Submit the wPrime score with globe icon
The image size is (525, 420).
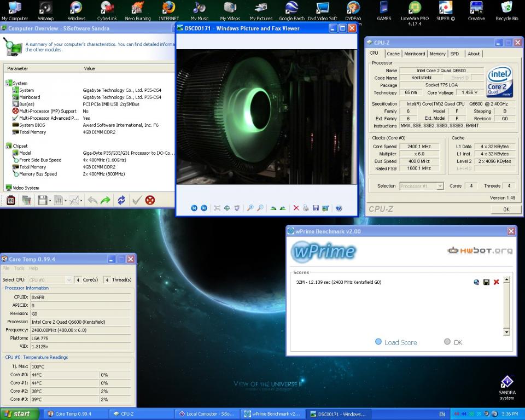click(x=476, y=282)
